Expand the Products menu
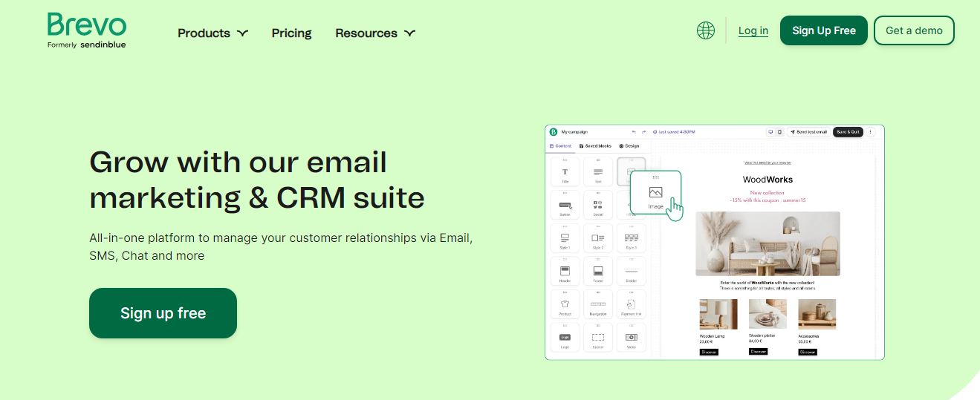The image size is (980, 400). (212, 33)
